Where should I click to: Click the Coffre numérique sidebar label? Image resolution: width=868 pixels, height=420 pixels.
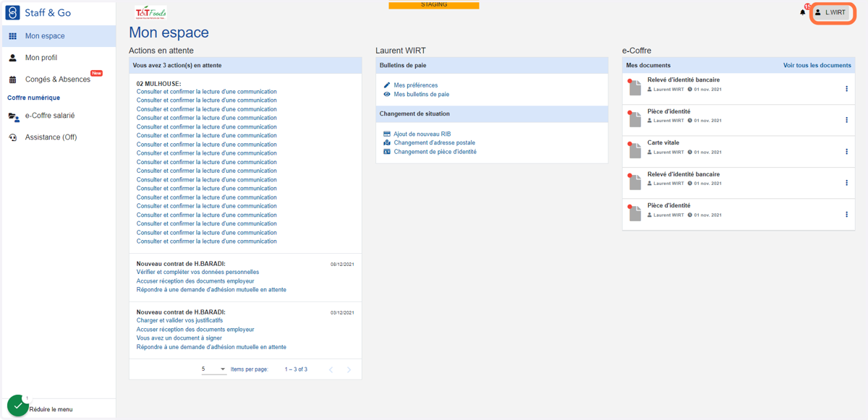tap(33, 98)
